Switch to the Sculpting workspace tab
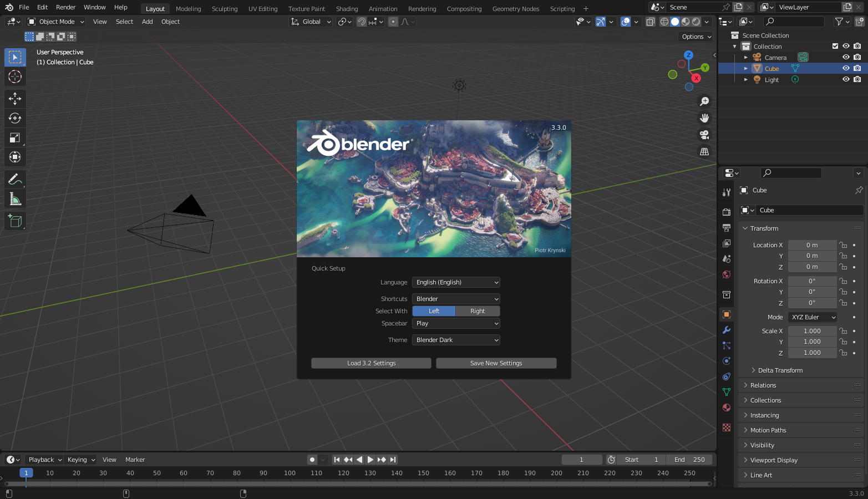Image resolution: width=868 pixels, height=499 pixels. point(225,8)
